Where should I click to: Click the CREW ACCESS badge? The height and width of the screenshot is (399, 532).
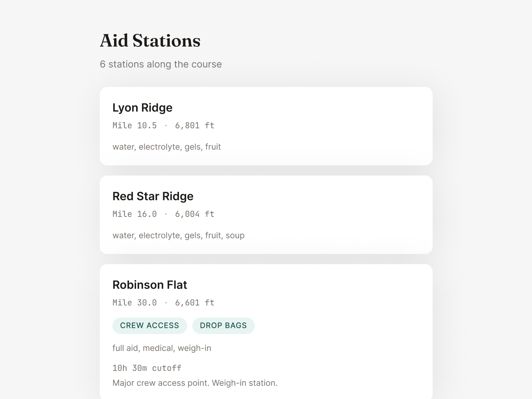[150, 326]
